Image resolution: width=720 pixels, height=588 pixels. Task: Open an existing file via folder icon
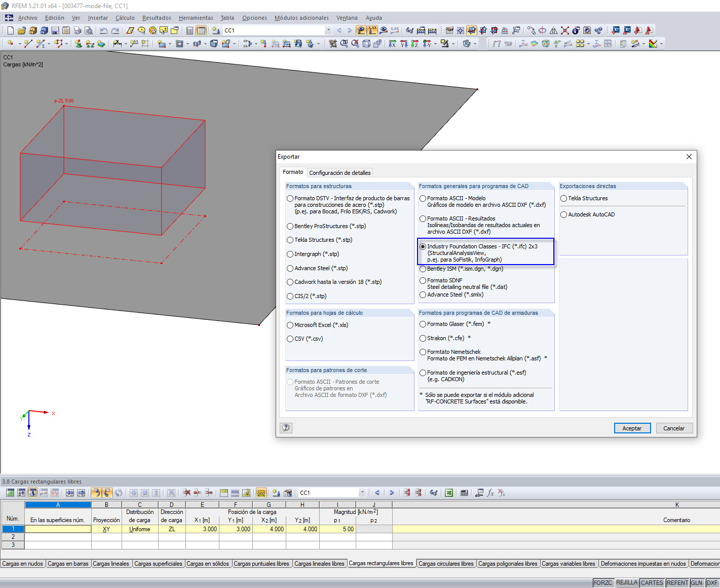(x=22, y=30)
